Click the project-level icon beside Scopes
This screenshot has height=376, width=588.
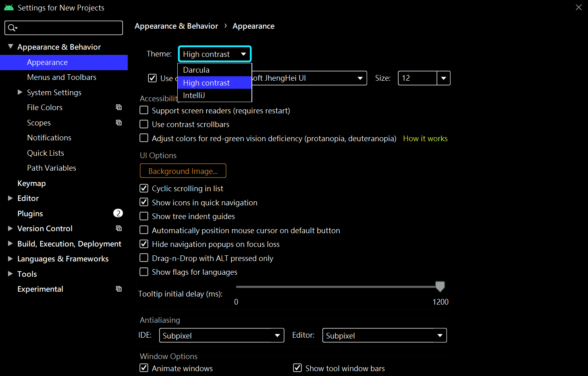[x=119, y=123]
